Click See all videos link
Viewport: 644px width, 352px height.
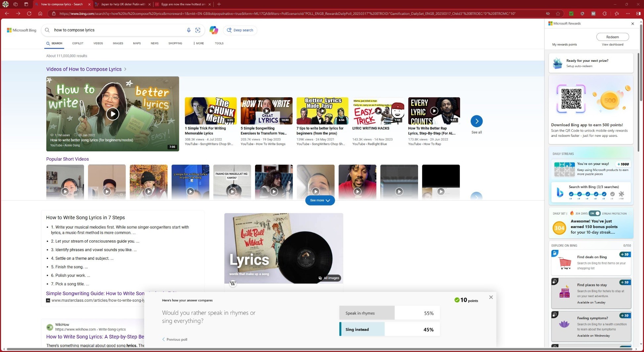(x=476, y=132)
